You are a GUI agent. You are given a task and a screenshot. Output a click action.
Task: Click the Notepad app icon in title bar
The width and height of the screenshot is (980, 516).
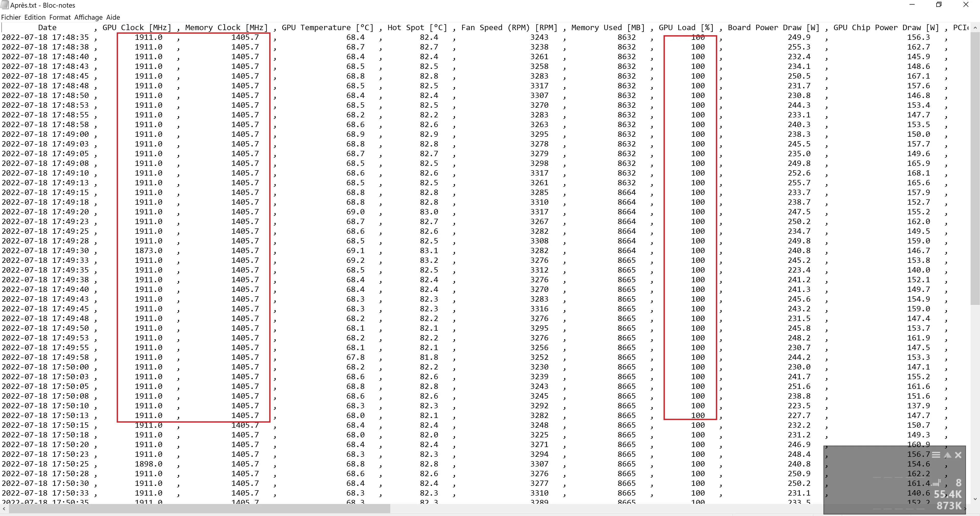tap(5, 5)
